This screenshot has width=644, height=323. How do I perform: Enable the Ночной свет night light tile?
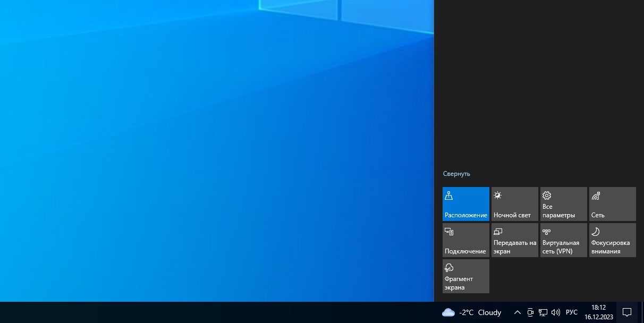(514, 204)
